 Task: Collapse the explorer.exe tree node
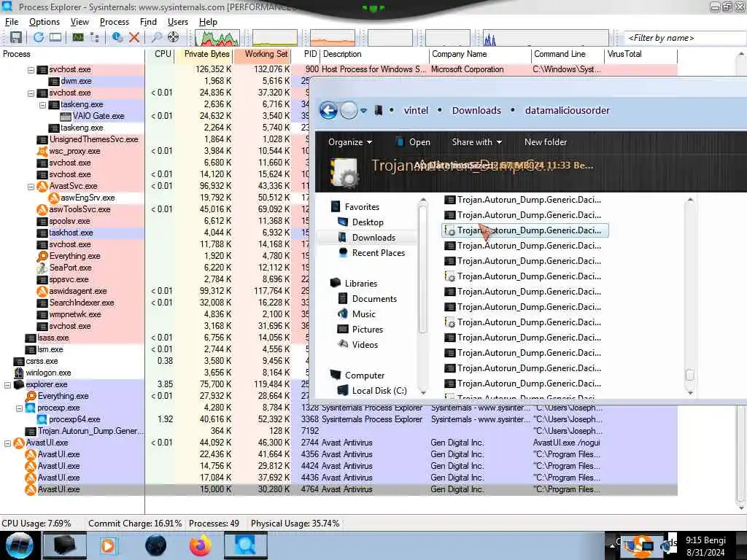7,385
